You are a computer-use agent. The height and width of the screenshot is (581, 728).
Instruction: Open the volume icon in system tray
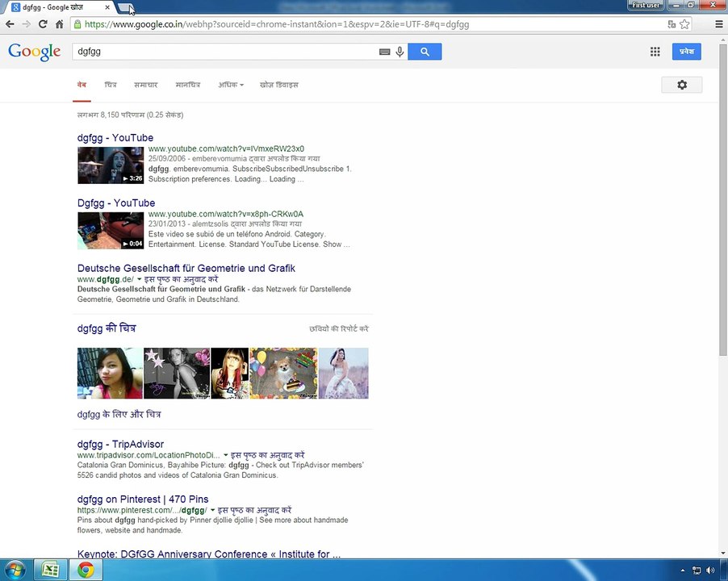click(x=710, y=571)
